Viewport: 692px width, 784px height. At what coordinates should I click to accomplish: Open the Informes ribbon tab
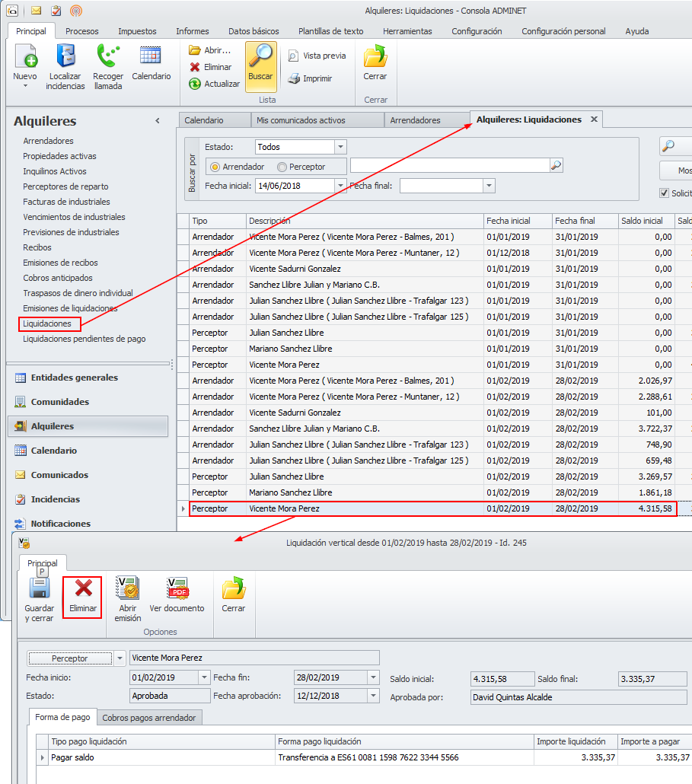tap(193, 31)
